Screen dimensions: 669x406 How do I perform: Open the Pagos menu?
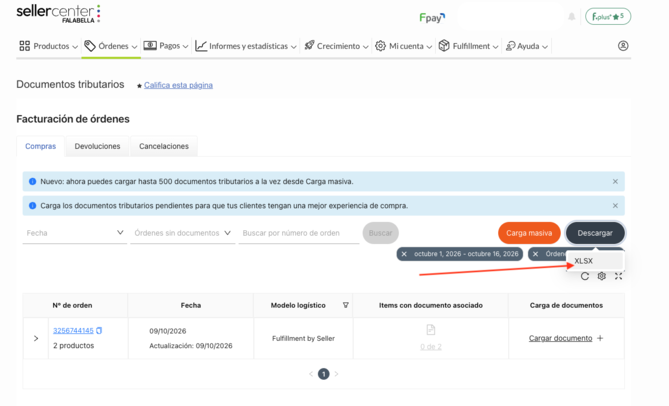166,46
